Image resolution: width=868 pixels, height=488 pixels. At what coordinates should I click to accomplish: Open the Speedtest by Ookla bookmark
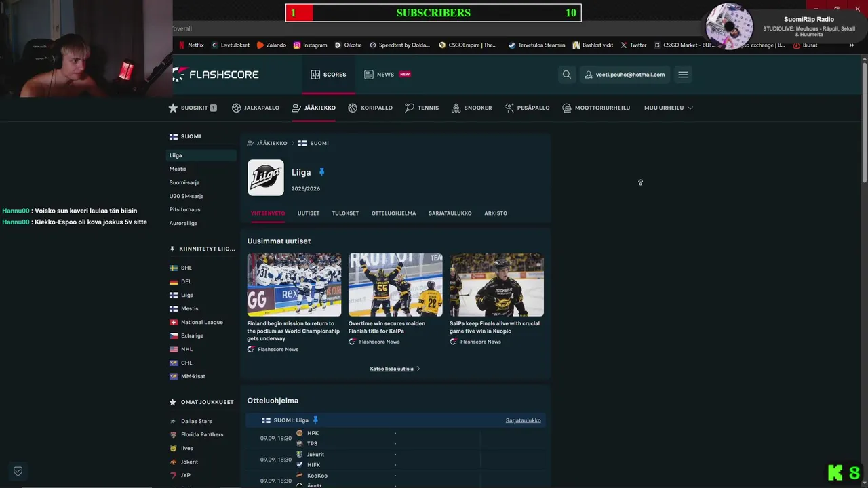tap(399, 45)
